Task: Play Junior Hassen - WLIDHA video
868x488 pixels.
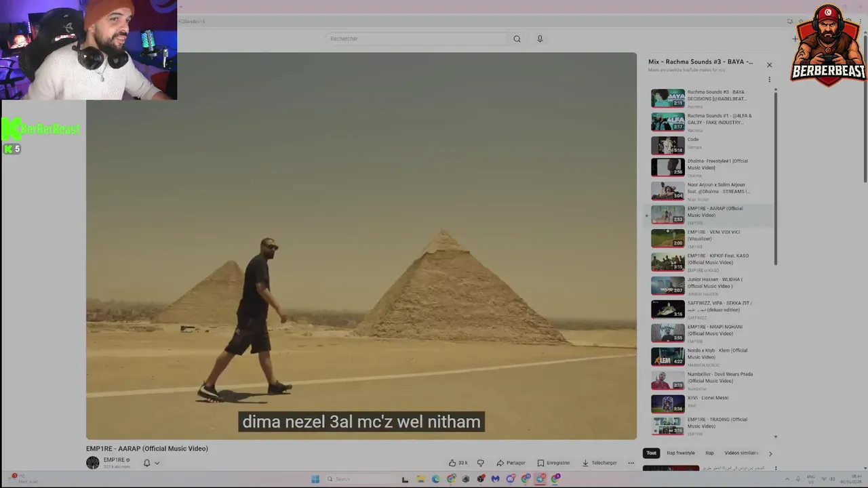Action: tap(709, 287)
